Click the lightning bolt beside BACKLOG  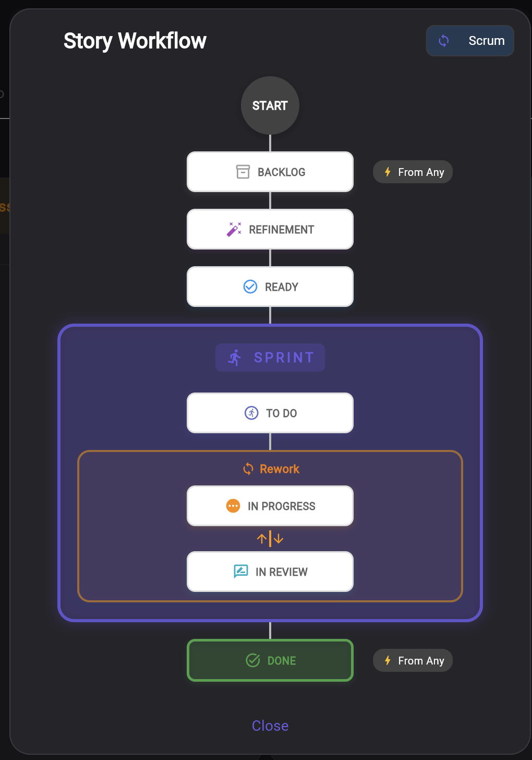[387, 172]
